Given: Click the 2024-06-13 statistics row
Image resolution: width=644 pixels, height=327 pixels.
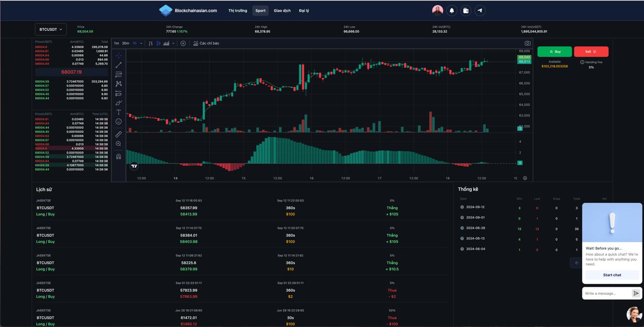Looking at the screenshot, I should [534, 238].
